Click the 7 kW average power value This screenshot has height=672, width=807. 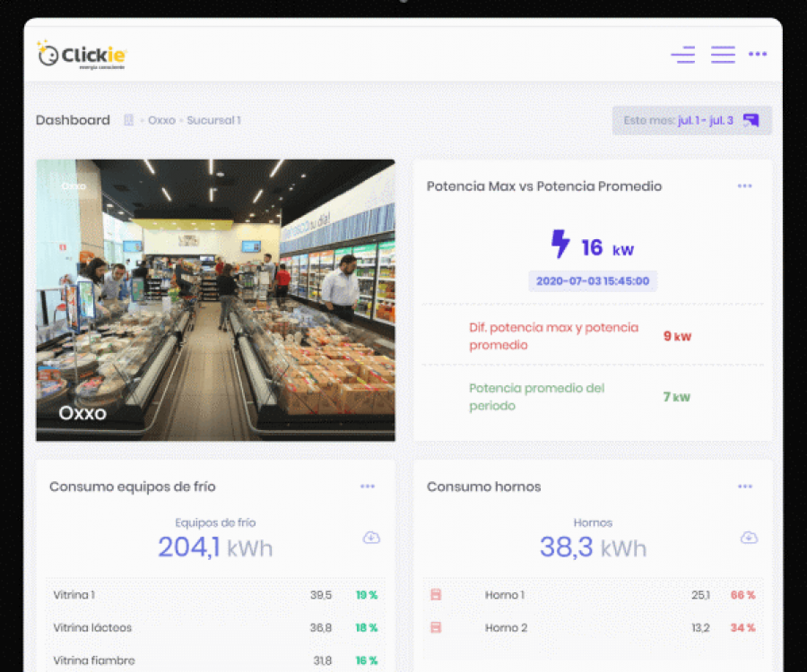[x=677, y=397]
